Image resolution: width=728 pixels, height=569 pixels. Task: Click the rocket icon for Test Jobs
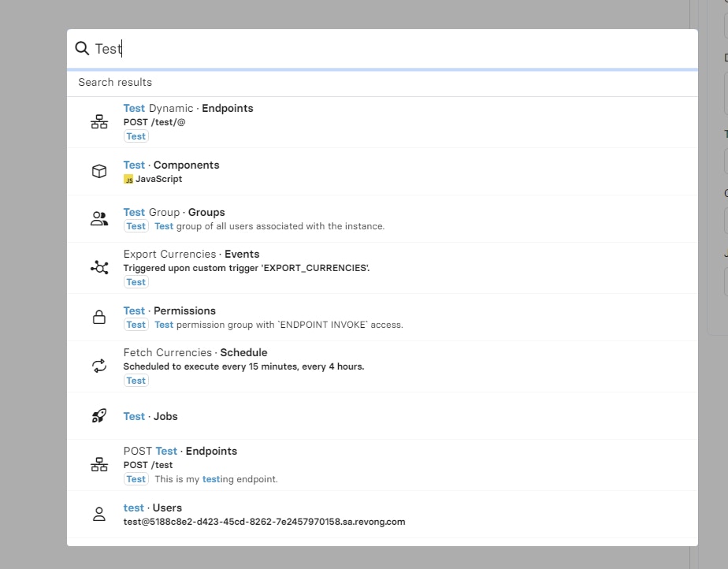pos(99,416)
